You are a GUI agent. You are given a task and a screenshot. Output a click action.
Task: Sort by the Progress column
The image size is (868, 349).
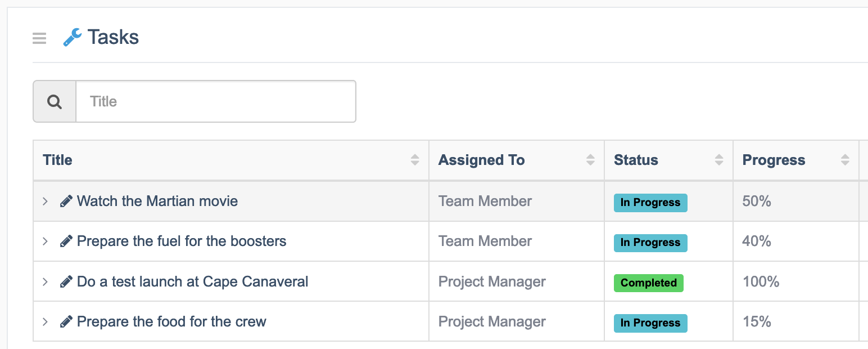pos(845,160)
